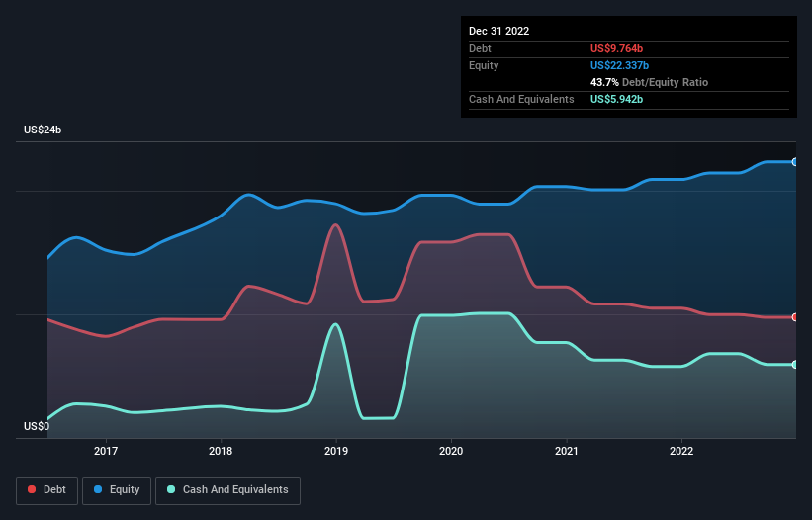This screenshot has height=520, width=812.
Task: Click the US$9.764b debt value
Action: [x=616, y=48]
